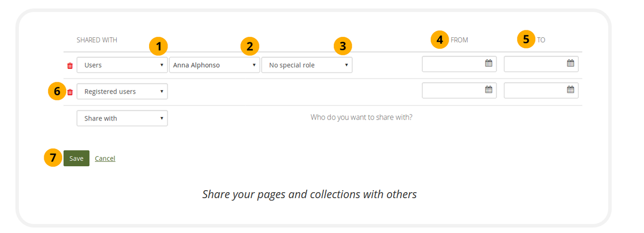This screenshot has width=644, height=233.
Task: Click the SHARED WITH column header
Action: coord(97,40)
